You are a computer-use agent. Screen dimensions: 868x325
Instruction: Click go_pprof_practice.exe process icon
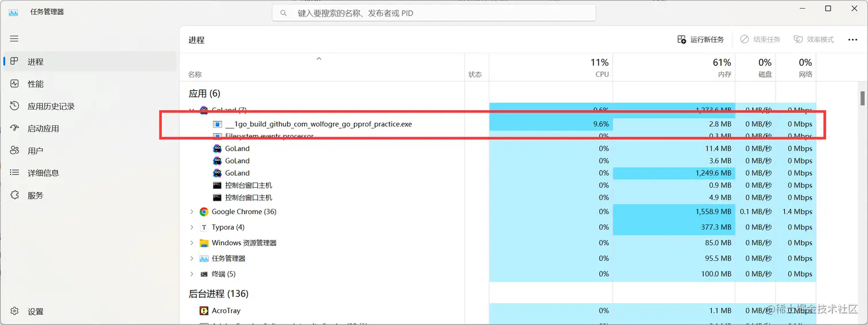[217, 124]
